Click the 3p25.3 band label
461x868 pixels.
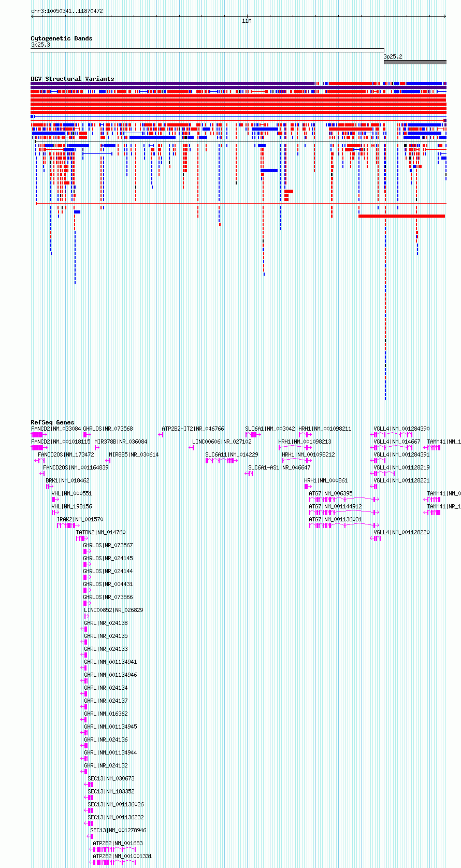tap(40, 45)
